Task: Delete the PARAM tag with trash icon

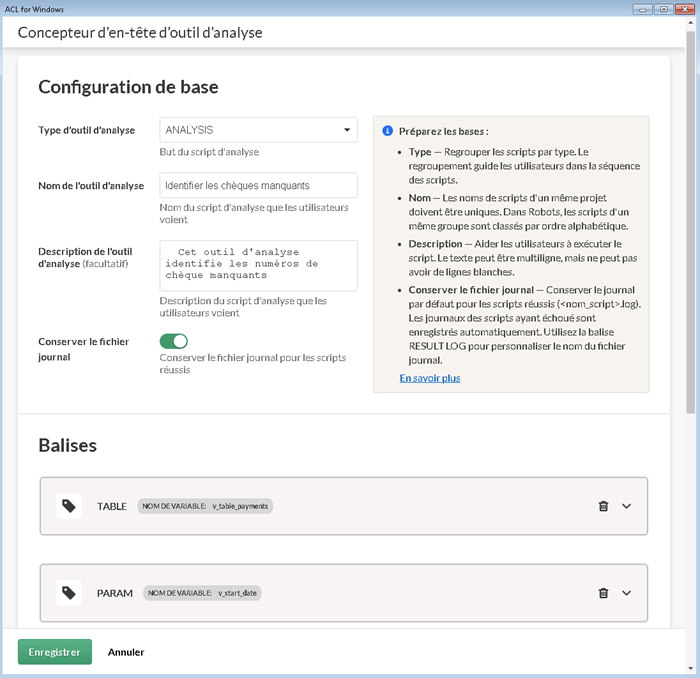Action: coord(603,593)
